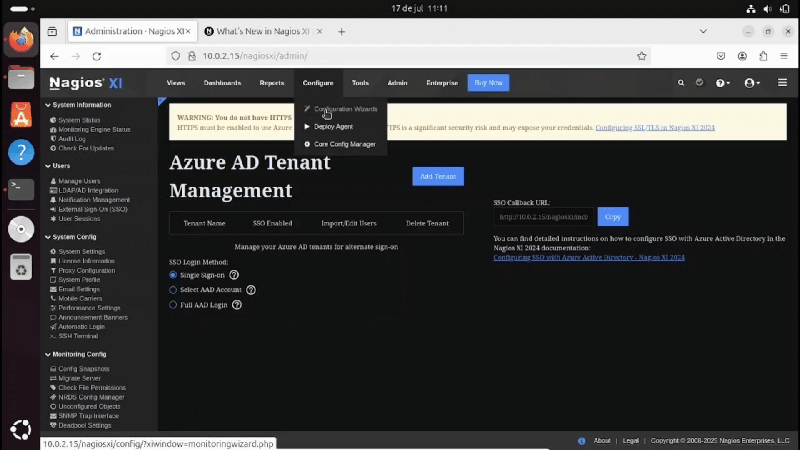Open the user account icon menu
This screenshot has width=800, height=450.
pos(750,83)
